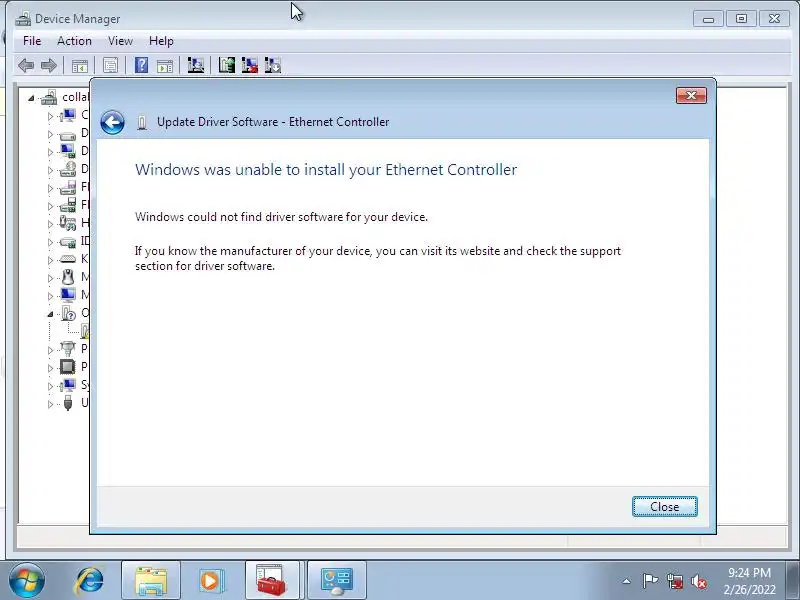Select the Ports connector icon in tree
This screenshot has height=600, width=800.
(67, 348)
